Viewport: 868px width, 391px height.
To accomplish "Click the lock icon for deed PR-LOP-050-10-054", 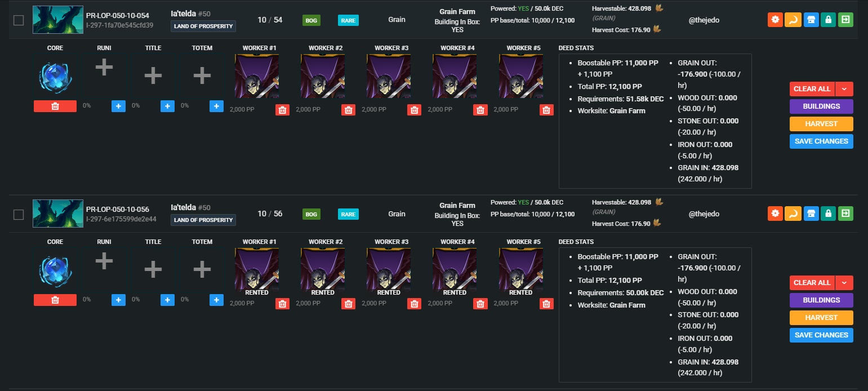I will click(828, 20).
